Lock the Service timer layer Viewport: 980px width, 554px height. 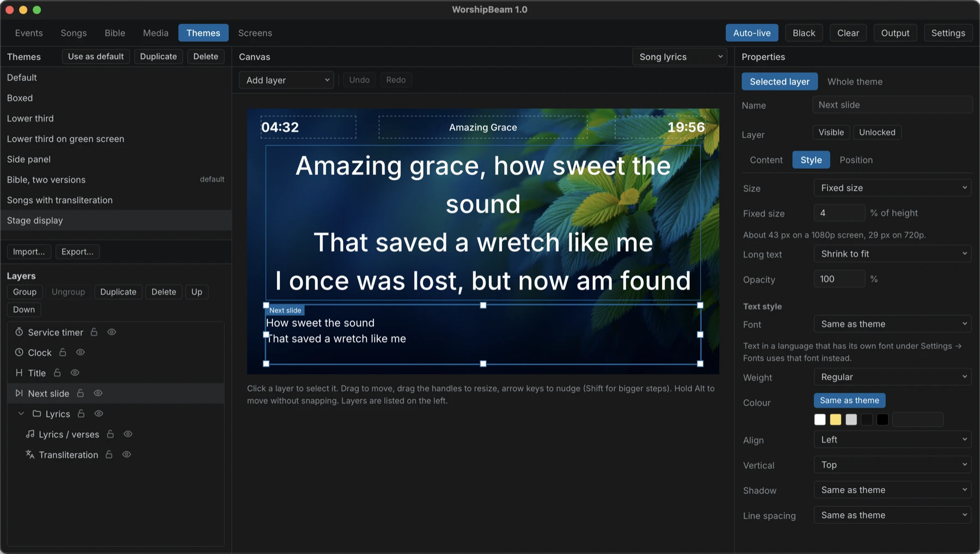click(x=94, y=332)
